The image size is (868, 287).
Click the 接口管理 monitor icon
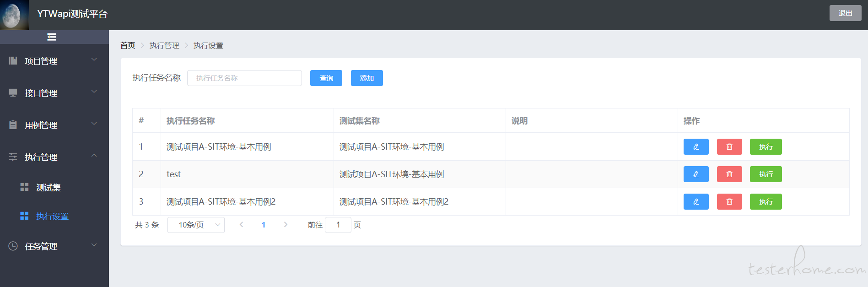[13, 92]
